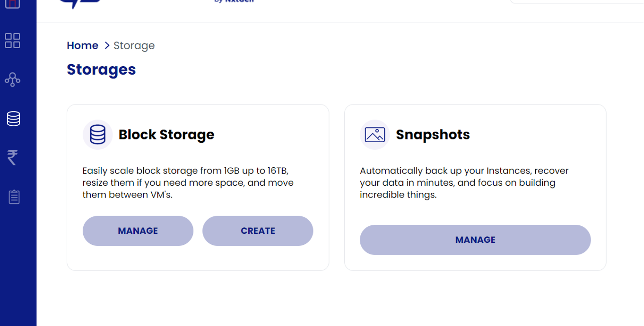Click the clipboard icon in sidebar
Image resolution: width=644 pixels, height=326 pixels.
[x=14, y=197]
